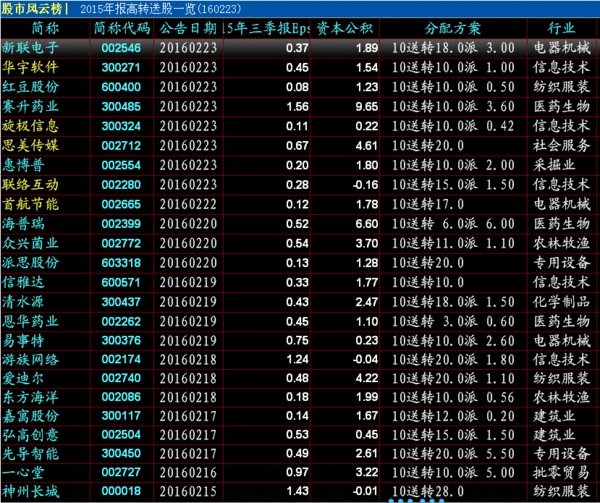This screenshot has height=503, width=600.
Task: Select stock name 首航节能
Action: coord(30,204)
